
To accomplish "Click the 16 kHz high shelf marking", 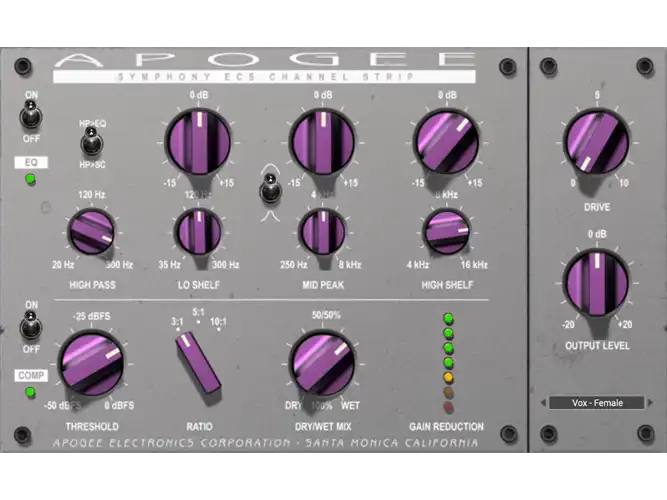I will coord(474,265).
